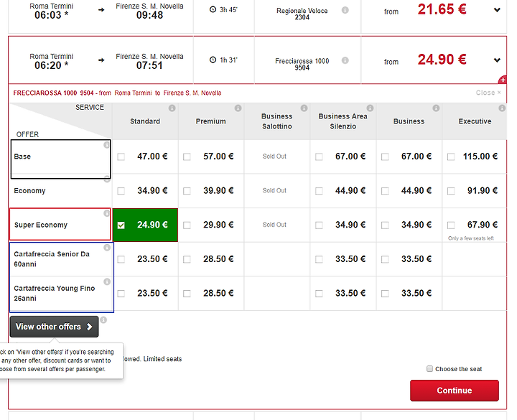Select the Super Economy offer label
This screenshot has height=420, width=517.
click(41, 225)
